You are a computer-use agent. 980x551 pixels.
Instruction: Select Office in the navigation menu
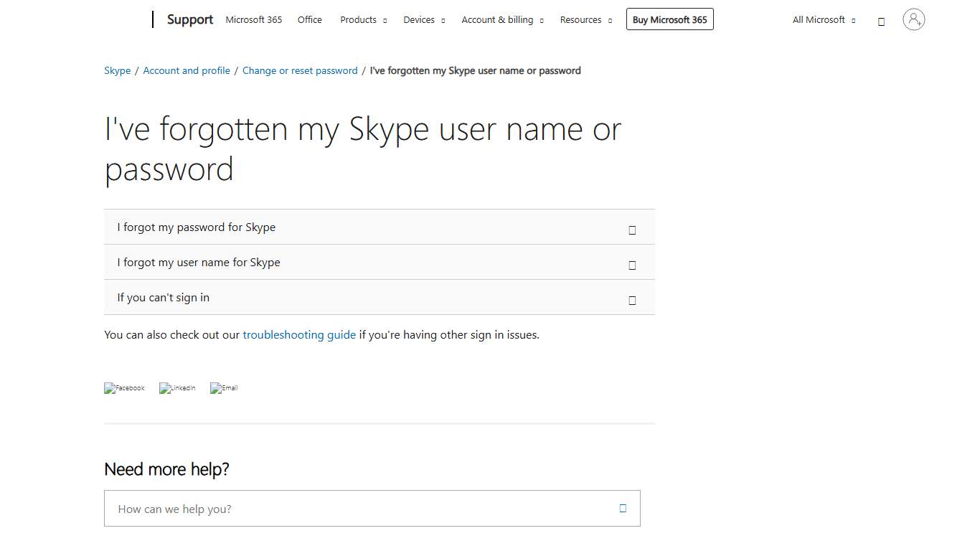tap(309, 19)
